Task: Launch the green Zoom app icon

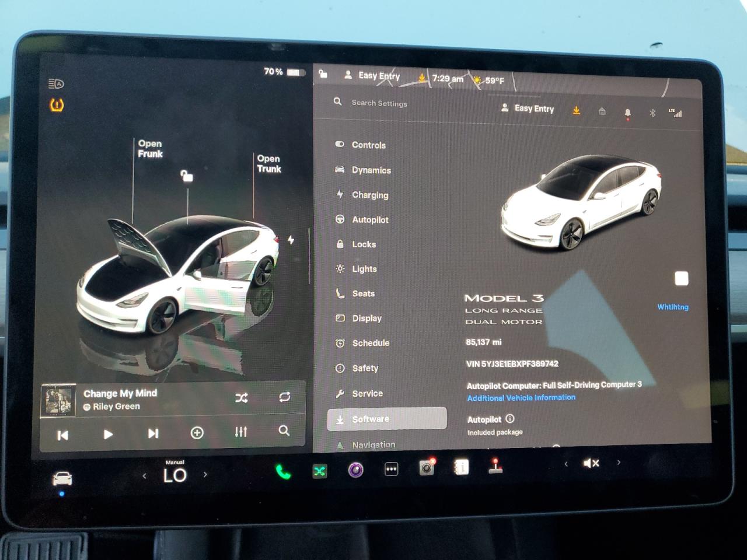Action: [x=319, y=470]
